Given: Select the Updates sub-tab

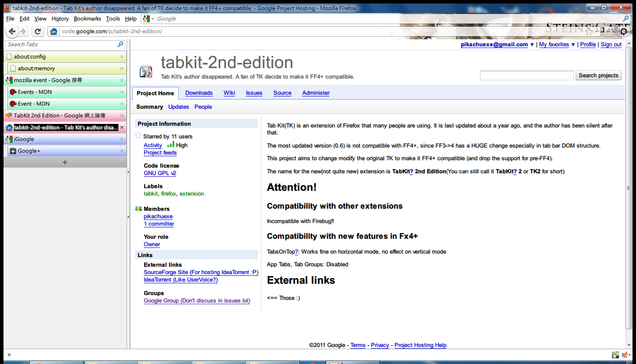Looking at the screenshot, I should coord(179,107).
